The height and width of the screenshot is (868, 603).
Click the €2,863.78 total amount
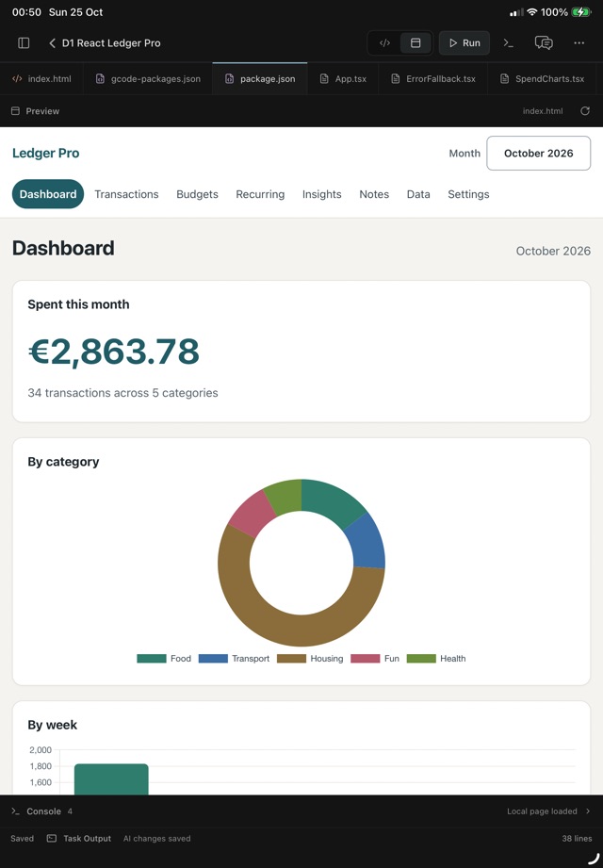(114, 352)
